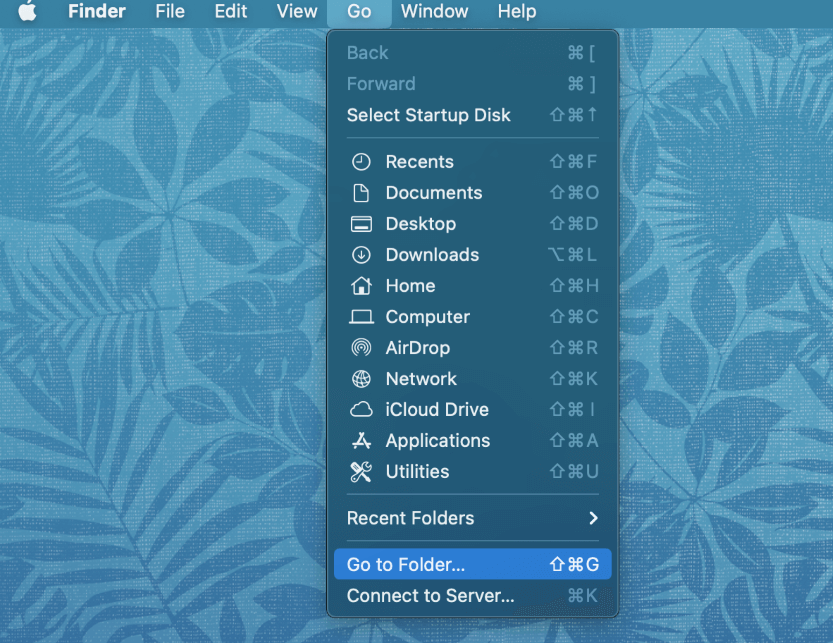Select the AirDrop label

(x=418, y=348)
